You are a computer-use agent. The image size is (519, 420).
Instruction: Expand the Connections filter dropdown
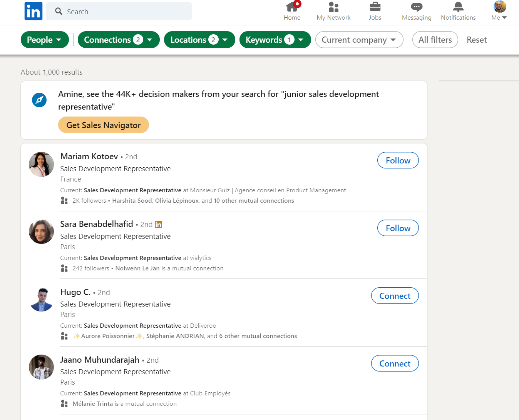click(119, 40)
